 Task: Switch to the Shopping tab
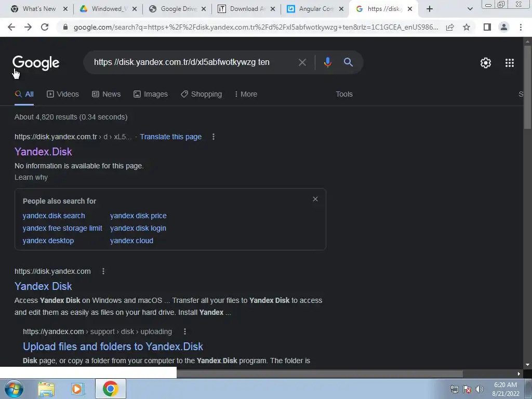(202, 95)
